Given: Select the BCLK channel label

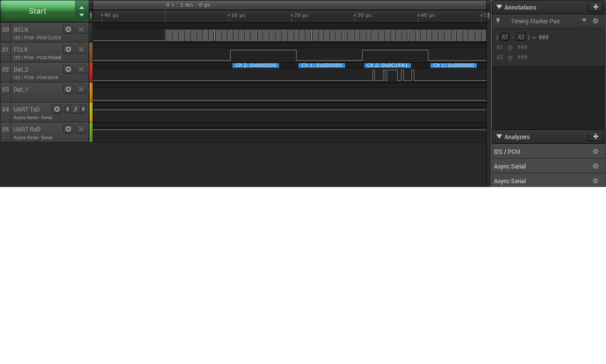Looking at the screenshot, I should [x=21, y=30].
